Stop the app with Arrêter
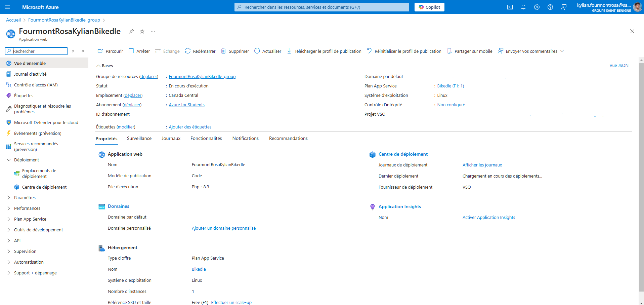This screenshot has height=305, width=644. 139,51
